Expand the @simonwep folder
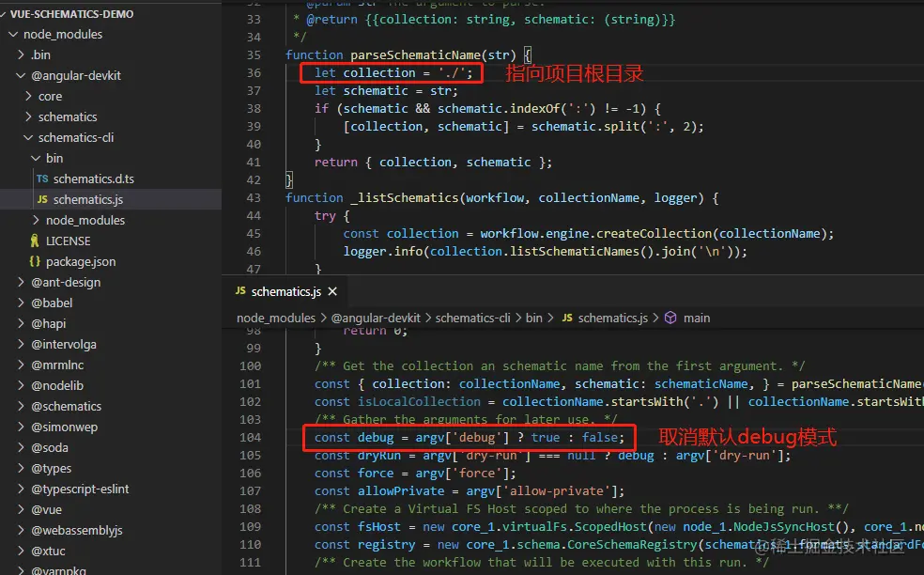 pos(21,427)
